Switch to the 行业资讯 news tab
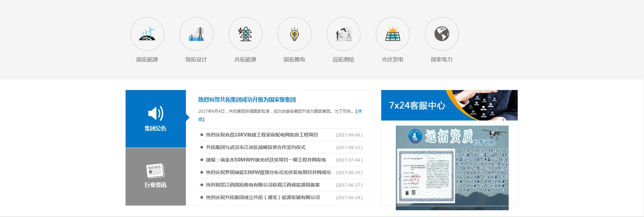Image resolution: width=644 pixels, height=217 pixels. pos(155,177)
